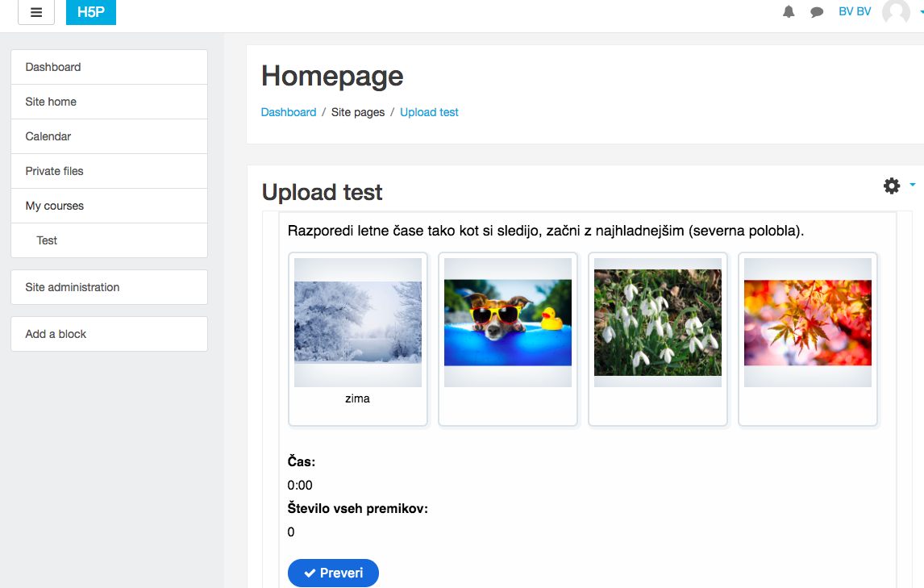The image size is (924, 588).
Task: Go to Dashboard in the sidebar
Action: click(x=109, y=67)
